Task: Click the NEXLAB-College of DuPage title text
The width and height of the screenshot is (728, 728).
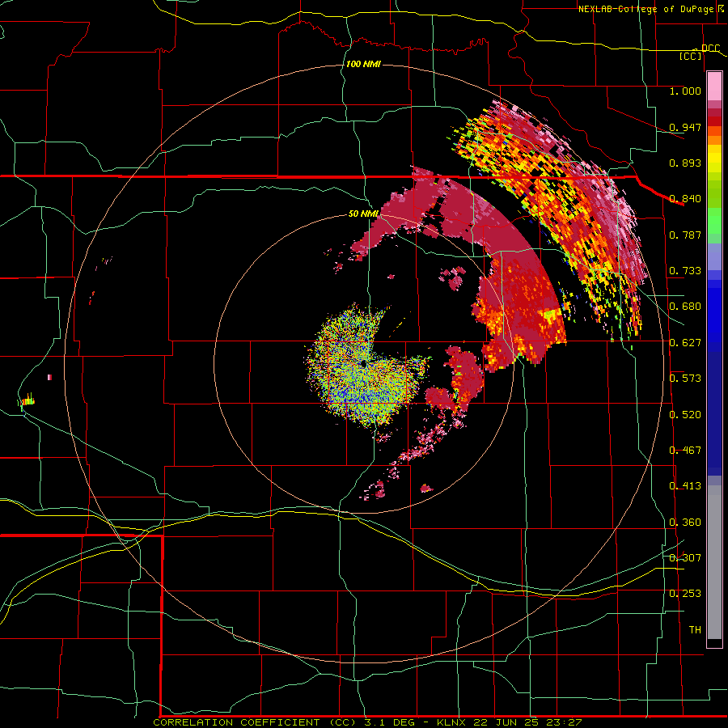Action: pyautogui.click(x=645, y=9)
